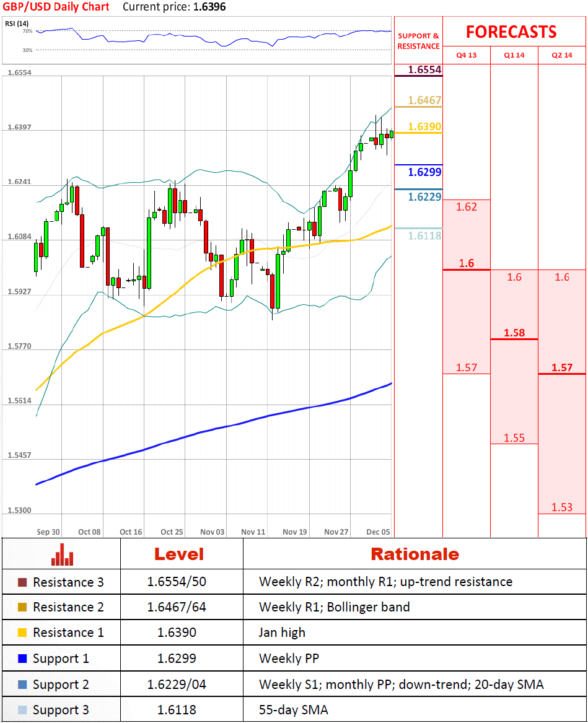Click the rationale '55-day SMA'
The image size is (588, 723).
pos(293,709)
